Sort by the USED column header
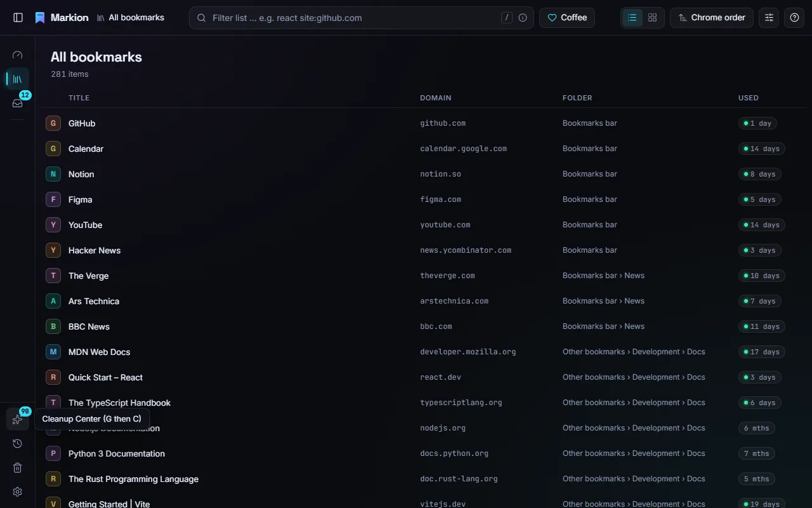This screenshot has height=508, width=812. click(749, 98)
